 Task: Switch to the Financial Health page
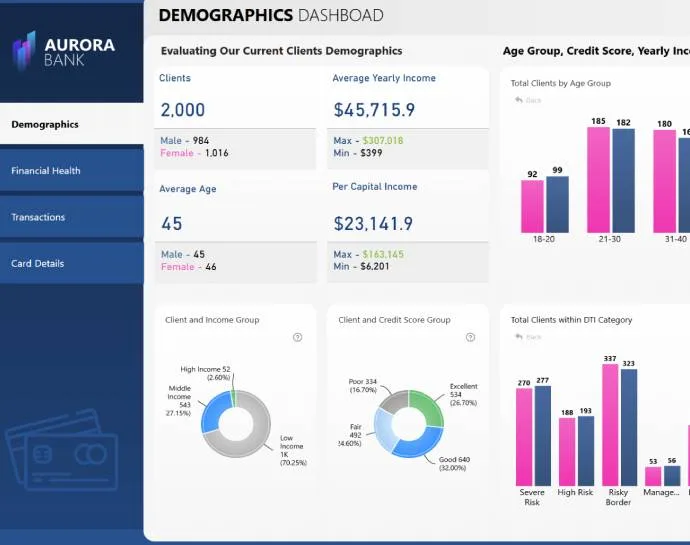[x=72, y=170]
